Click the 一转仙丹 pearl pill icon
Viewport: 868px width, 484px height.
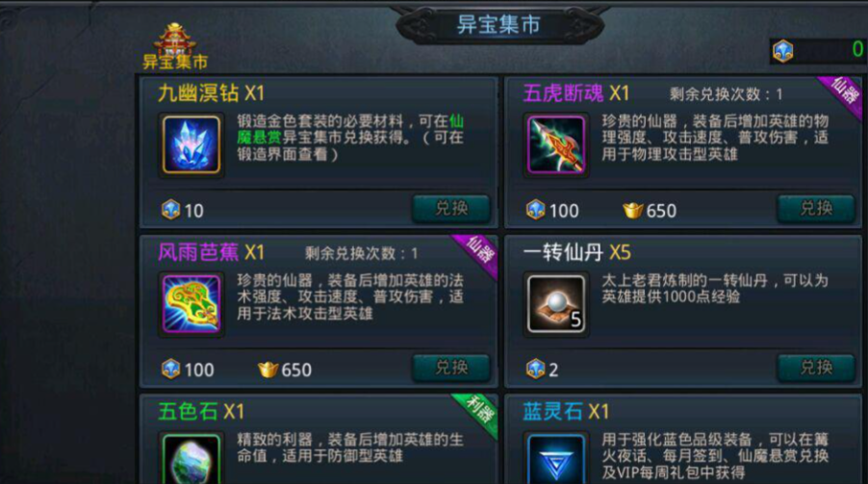(556, 304)
